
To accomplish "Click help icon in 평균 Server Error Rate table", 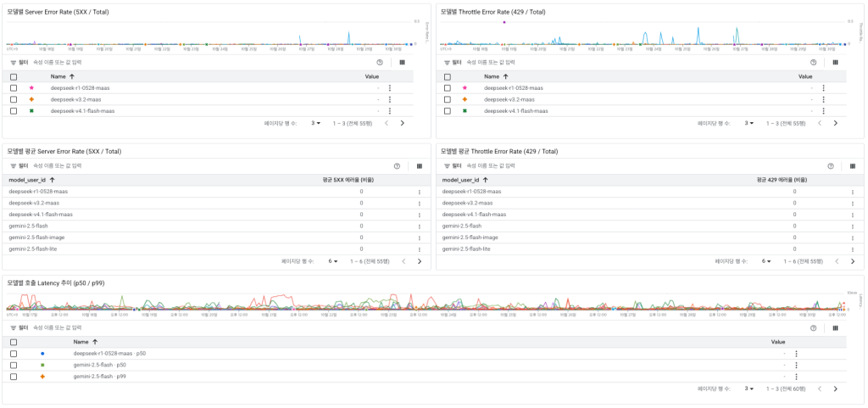I will point(397,166).
